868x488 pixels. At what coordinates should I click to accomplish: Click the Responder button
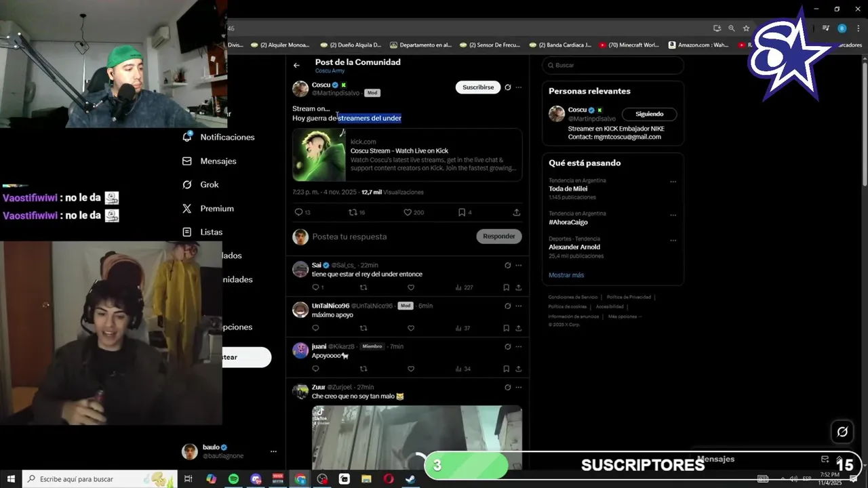tap(499, 236)
